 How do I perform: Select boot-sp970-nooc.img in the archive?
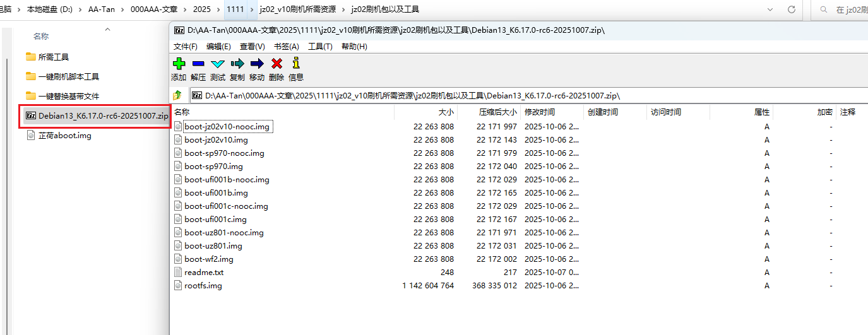pos(224,153)
